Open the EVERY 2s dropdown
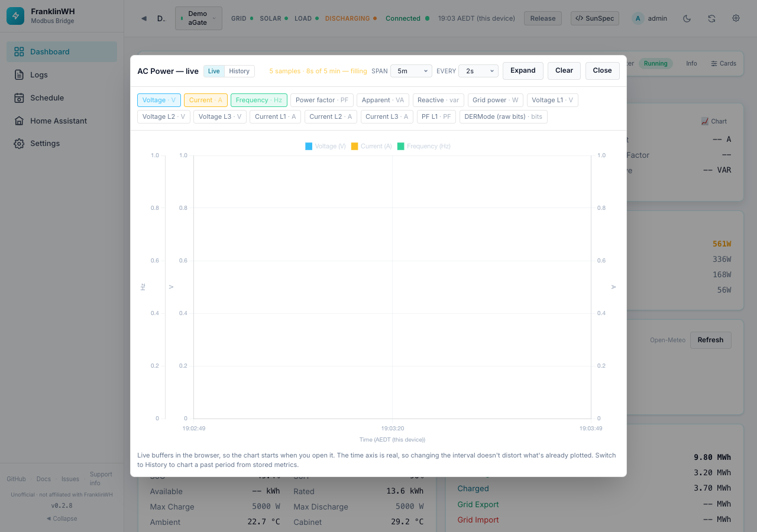 [478, 71]
